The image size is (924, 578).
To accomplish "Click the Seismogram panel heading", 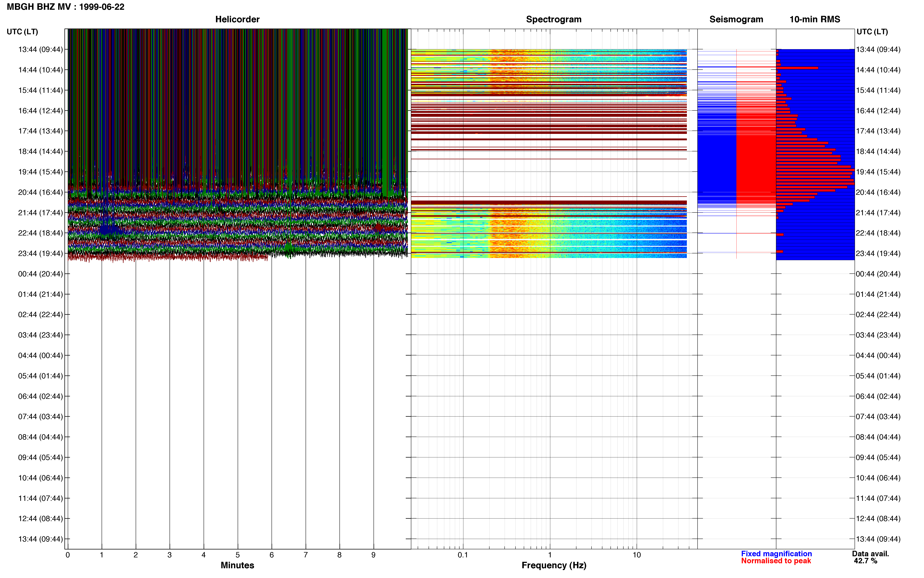I will click(736, 19).
